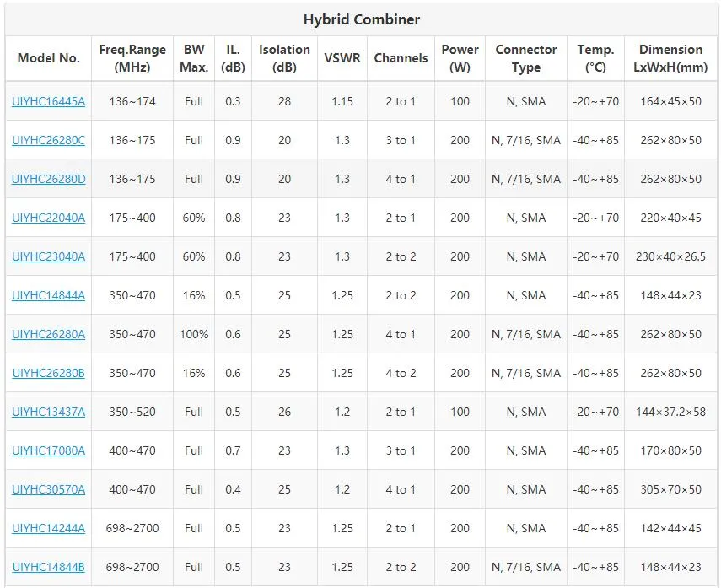
Task: Follow the UIYHC22040A link
Action: coord(48,218)
